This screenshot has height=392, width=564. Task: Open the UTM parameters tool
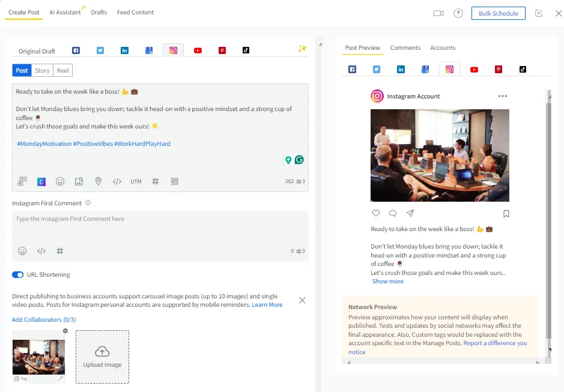pyautogui.click(x=136, y=181)
